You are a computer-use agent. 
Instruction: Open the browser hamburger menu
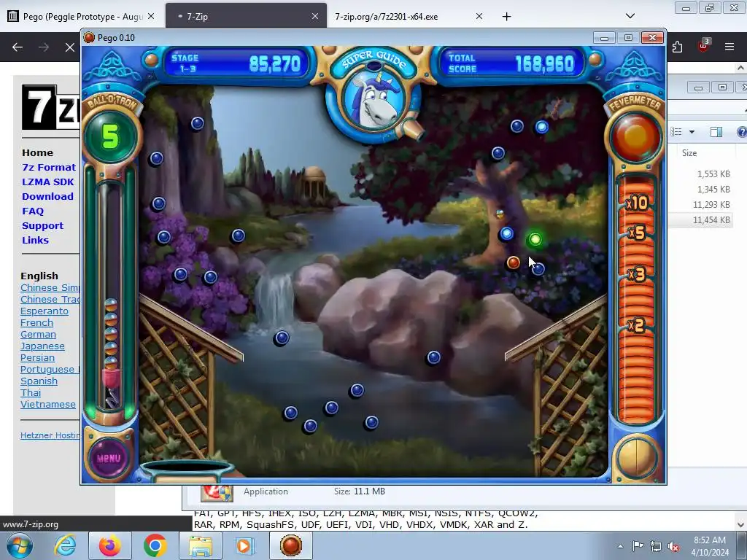729,47
